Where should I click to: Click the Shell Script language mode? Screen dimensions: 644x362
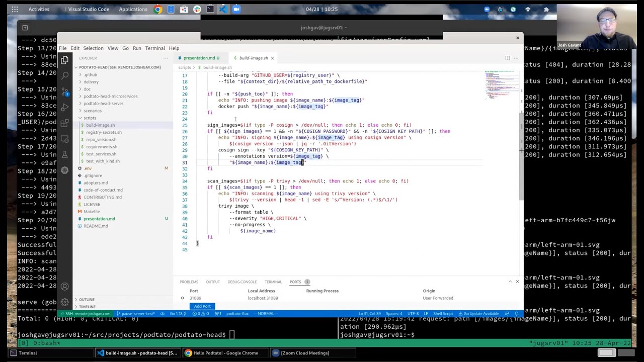point(444,314)
